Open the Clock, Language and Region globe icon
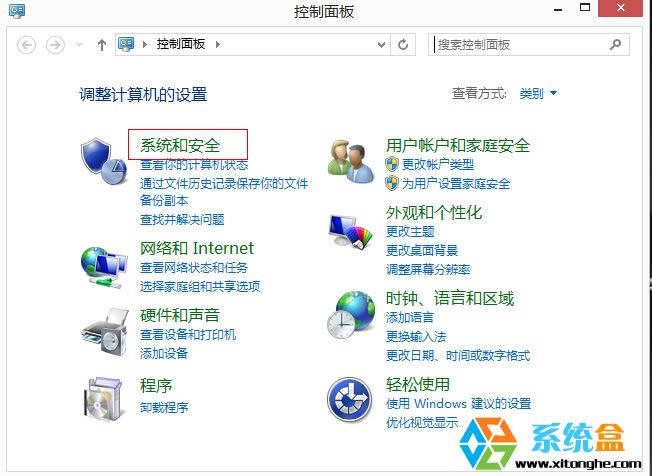This screenshot has width=652, height=476. point(351,315)
